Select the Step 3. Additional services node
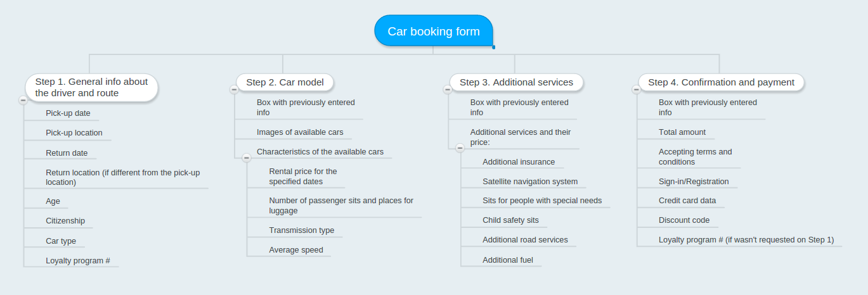 tap(516, 82)
